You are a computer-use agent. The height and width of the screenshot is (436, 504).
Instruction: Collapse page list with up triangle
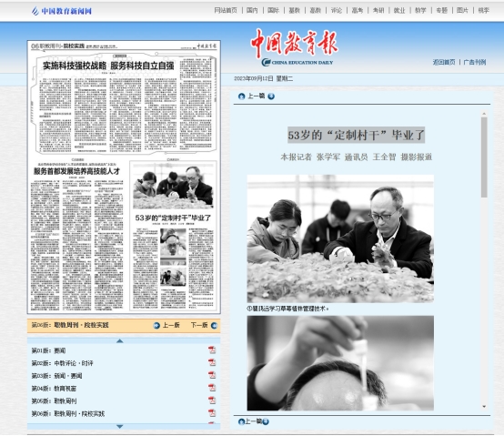pyautogui.click(x=119, y=340)
